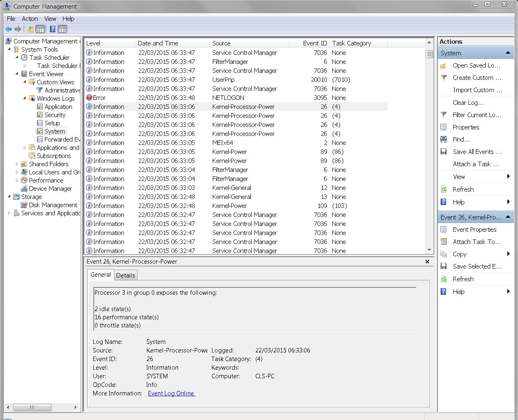Image resolution: width=518 pixels, height=420 pixels.
Task: Open the View submenu arrow in Actions
Action: click(508, 176)
